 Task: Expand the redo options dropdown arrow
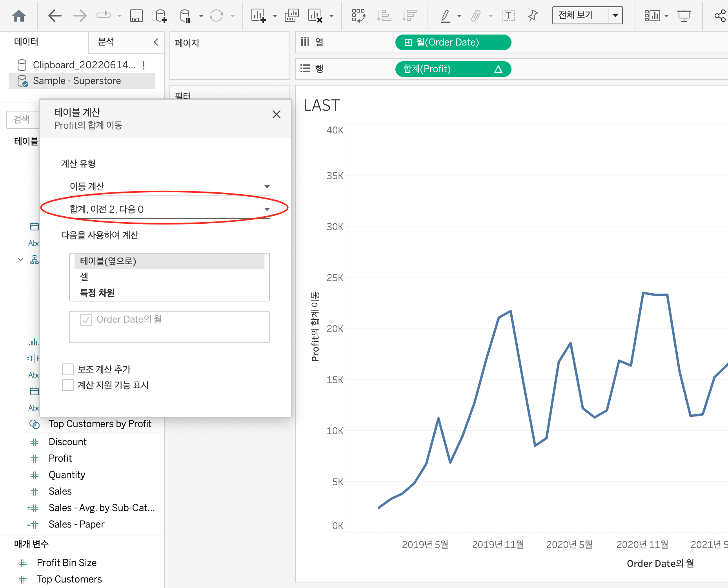coord(120,16)
